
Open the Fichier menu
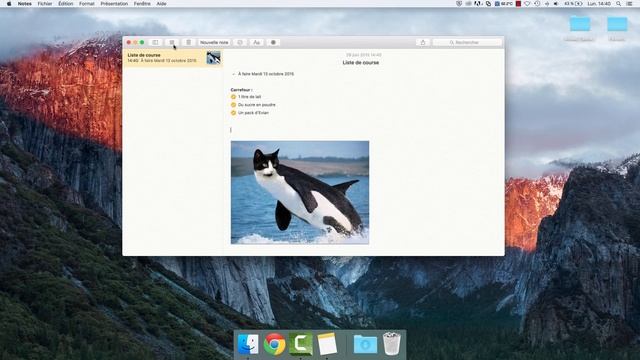[45, 4]
